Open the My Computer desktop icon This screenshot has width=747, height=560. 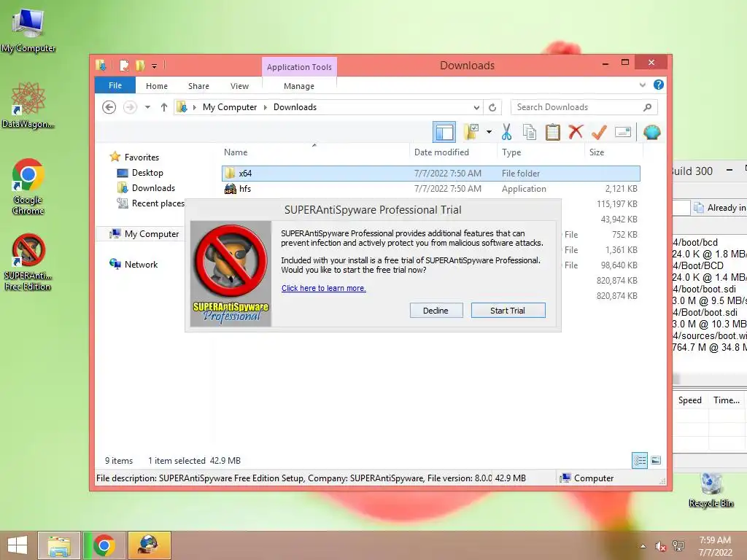click(x=28, y=29)
